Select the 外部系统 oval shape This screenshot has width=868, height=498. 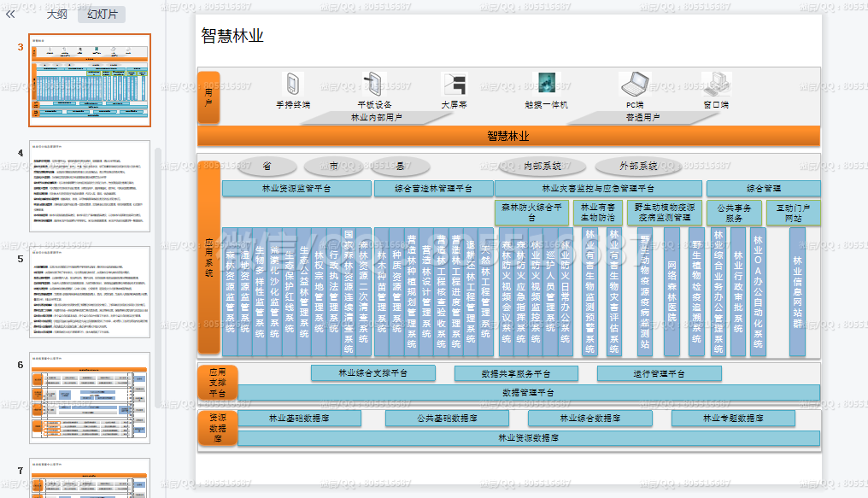click(x=638, y=166)
